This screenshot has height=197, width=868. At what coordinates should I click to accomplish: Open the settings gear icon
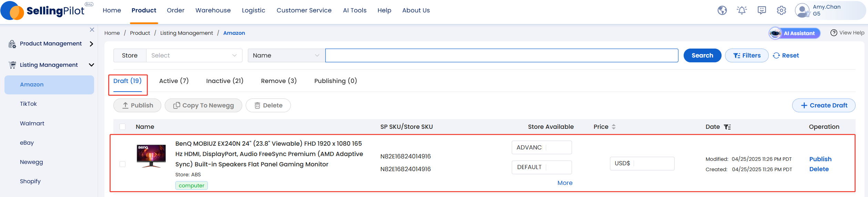tap(782, 10)
